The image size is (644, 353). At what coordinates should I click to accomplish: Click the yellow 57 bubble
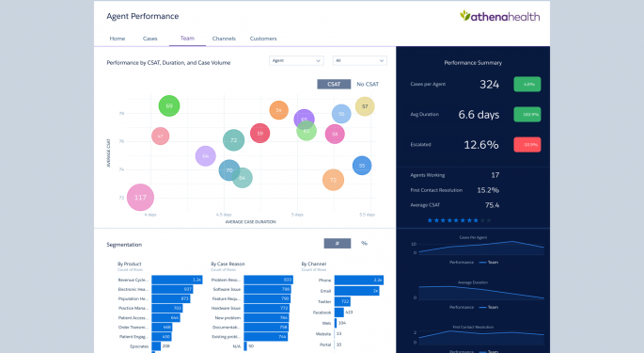pyautogui.click(x=365, y=106)
